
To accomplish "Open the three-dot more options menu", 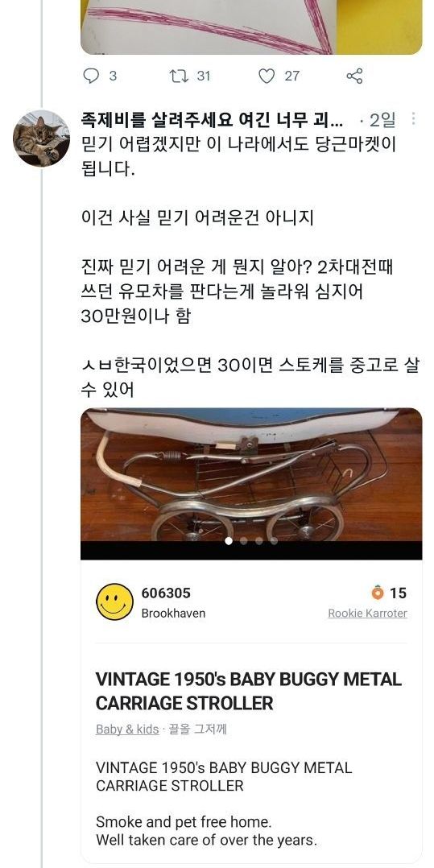I will pos(413,118).
